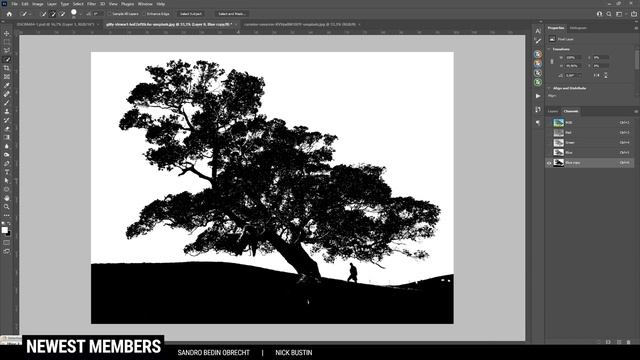Image resolution: width=640 pixels, height=360 pixels.
Task: Show the RGB channel visibility
Action: tap(549, 122)
